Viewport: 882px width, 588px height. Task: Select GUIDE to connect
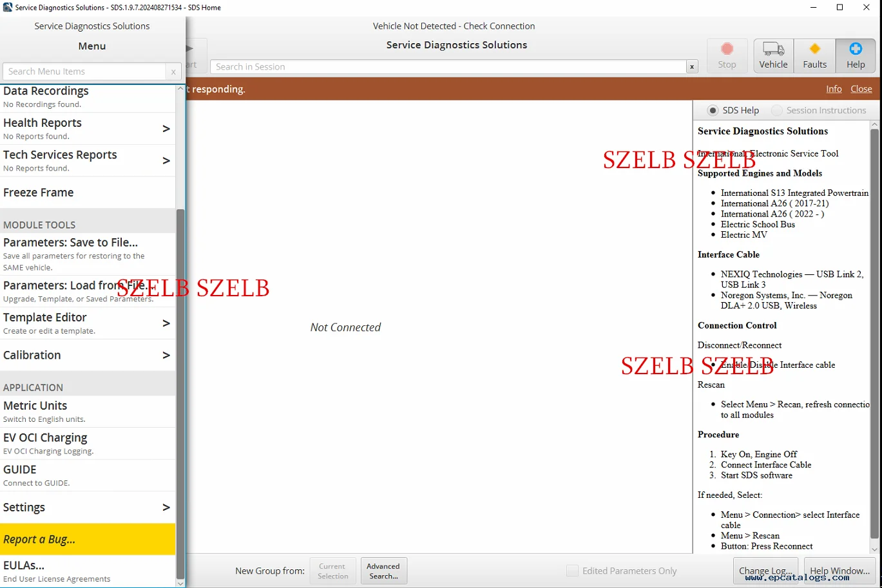88,475
